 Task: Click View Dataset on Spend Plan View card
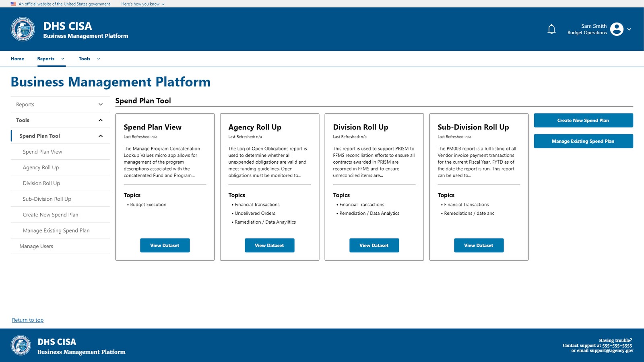pos(165,245)
